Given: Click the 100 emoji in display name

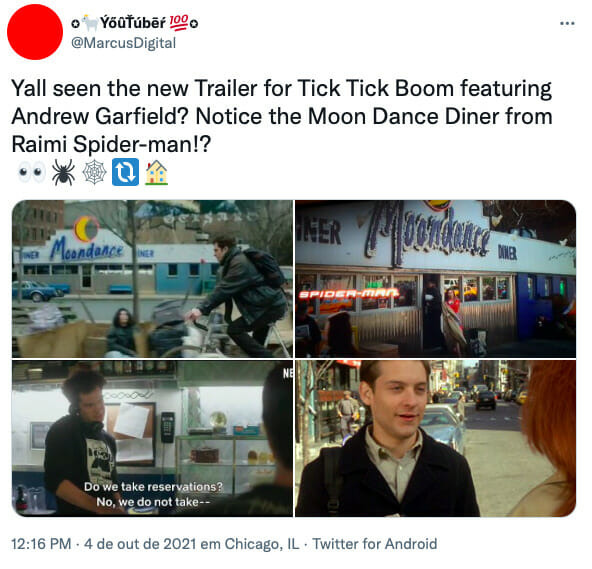Looking at the screenshot, I should point(178,23).
